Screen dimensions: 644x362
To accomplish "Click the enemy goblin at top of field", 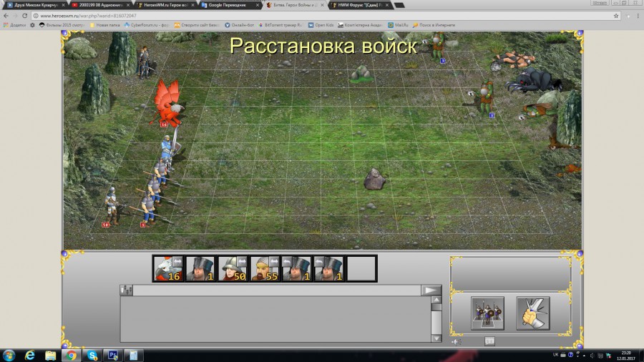I will click(x=438, y=48).
